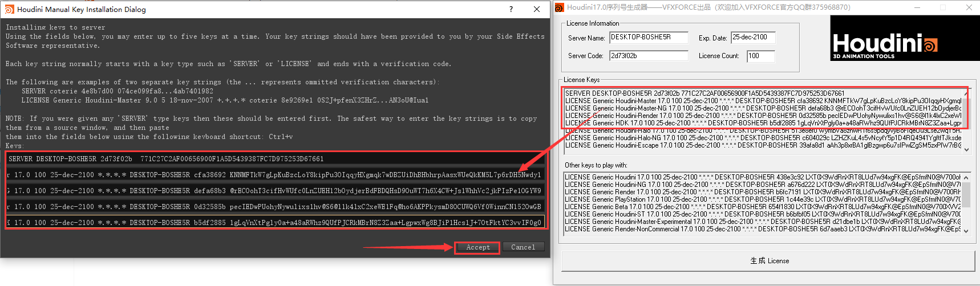Click the 'Exp. Date:' label
This screenshot has height=286, width=980.
coord(712,38)
